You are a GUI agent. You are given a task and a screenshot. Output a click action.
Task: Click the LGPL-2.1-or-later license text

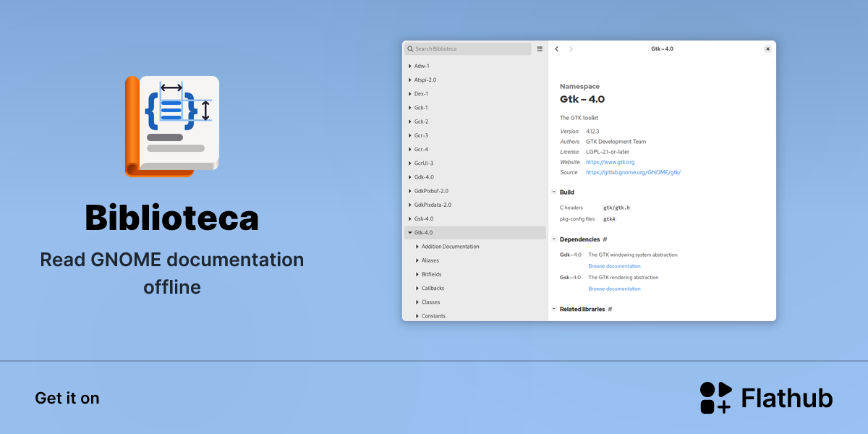coord(608,152)
